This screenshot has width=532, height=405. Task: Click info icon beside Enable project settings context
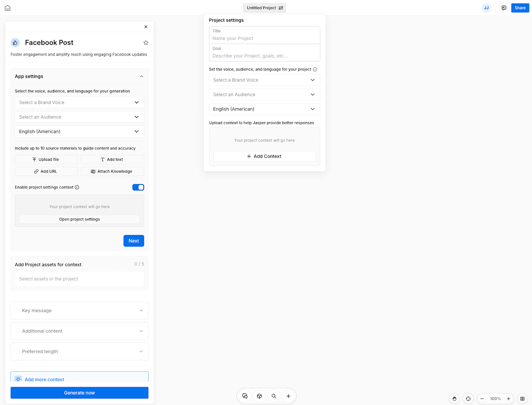click(x=77, y=187)
